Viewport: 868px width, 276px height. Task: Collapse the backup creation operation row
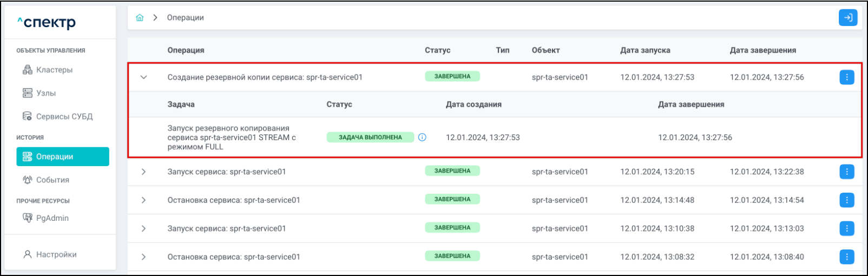[x=143, y=77]
